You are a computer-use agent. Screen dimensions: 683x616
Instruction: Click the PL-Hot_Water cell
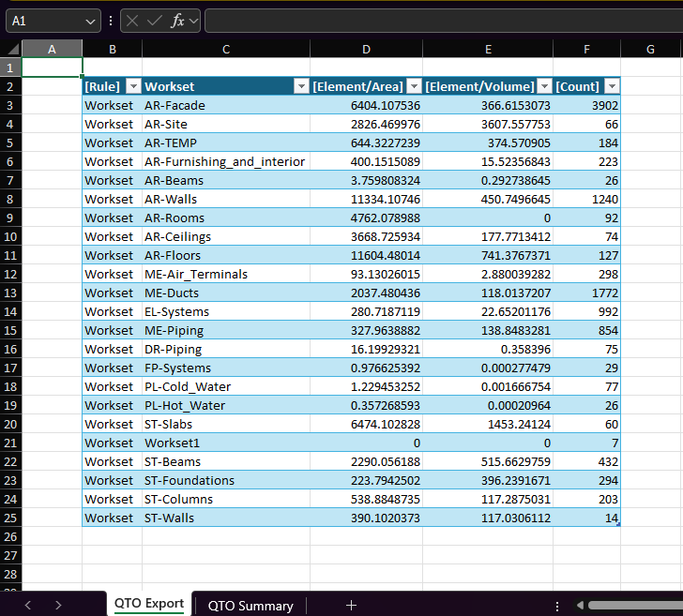226,405
